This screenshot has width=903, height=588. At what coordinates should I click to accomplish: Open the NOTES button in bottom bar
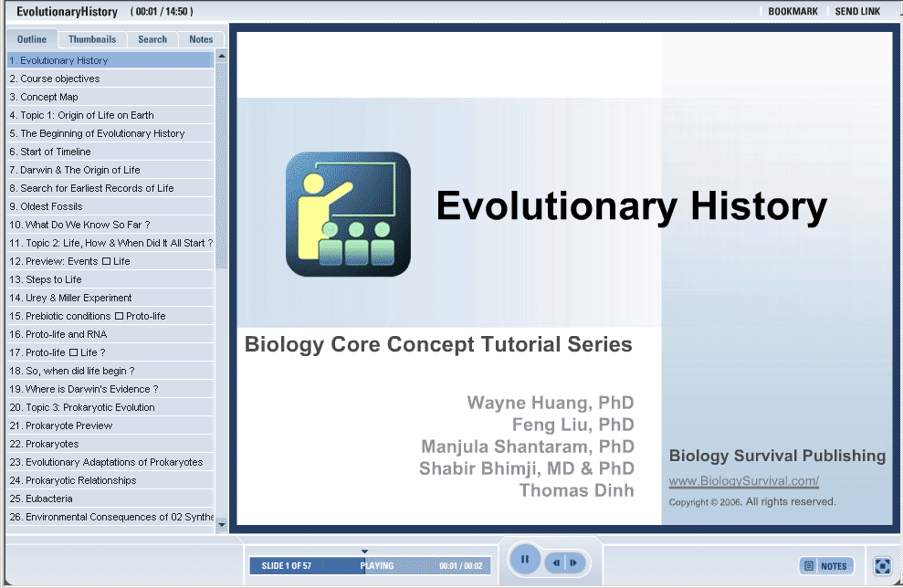(x=826, y=566)
